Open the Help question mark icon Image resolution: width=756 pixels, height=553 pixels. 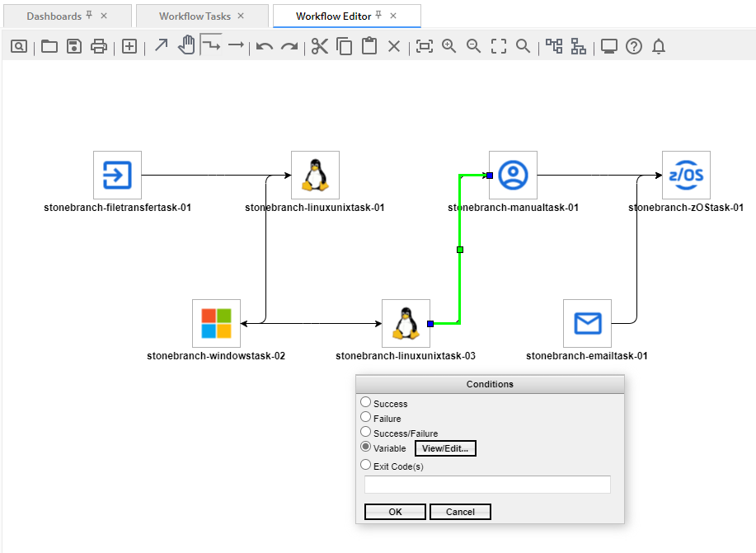pyautogui.click(x=633, y=46)
